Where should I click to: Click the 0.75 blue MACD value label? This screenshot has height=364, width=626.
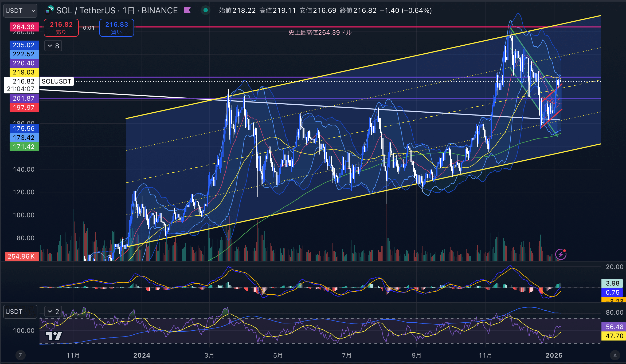[x=612, y=292]
